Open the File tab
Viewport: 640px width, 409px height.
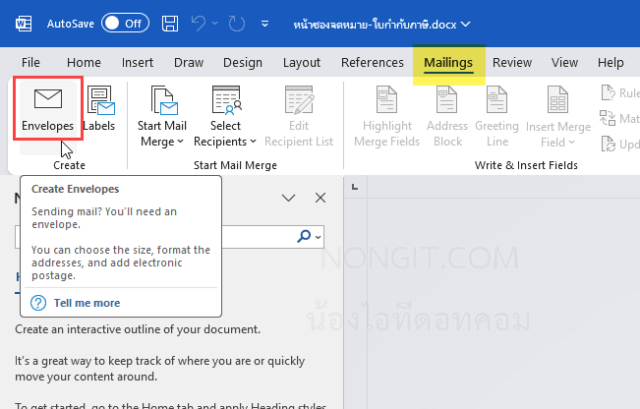click(x=31, y=62)
